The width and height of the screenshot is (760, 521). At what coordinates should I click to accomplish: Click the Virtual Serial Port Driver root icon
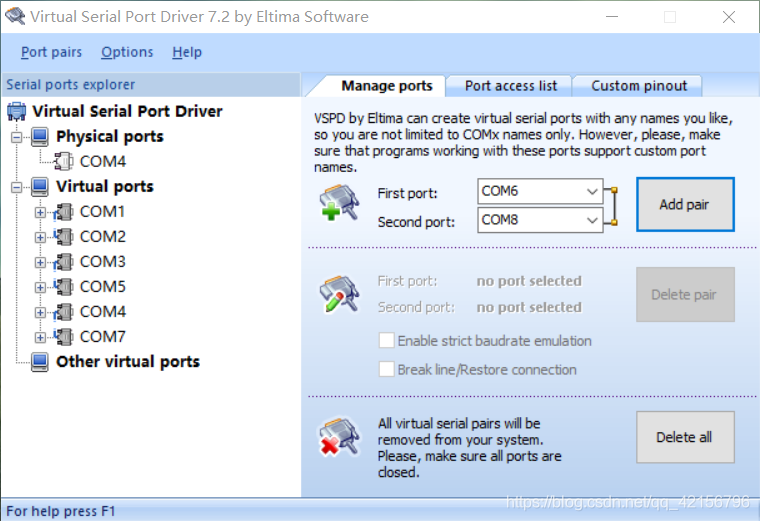[x=16, y=111]
